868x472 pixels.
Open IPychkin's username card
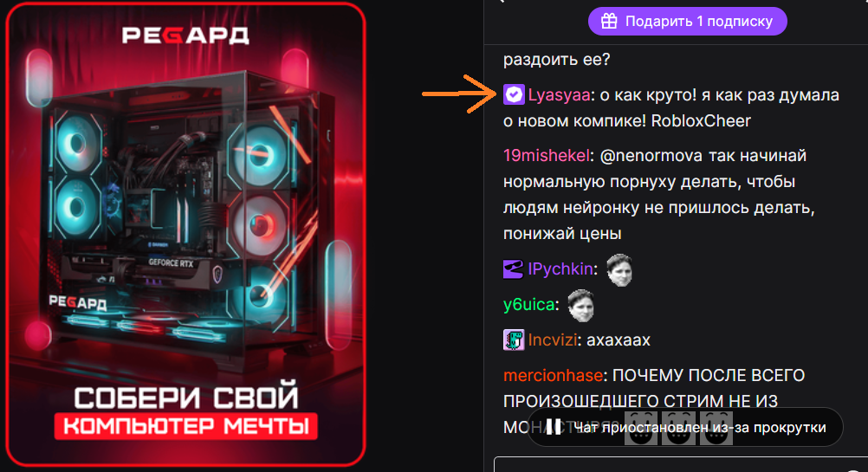tap(560, 269)
